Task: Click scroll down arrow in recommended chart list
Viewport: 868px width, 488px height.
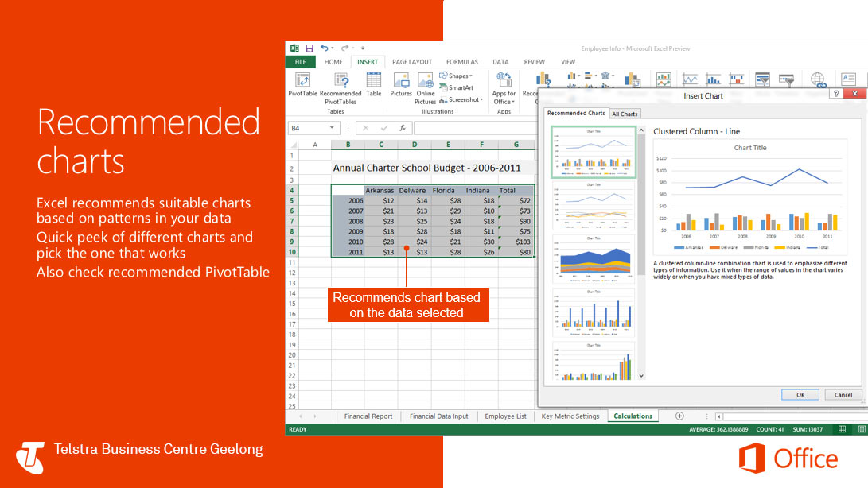Action: [641, 376]
